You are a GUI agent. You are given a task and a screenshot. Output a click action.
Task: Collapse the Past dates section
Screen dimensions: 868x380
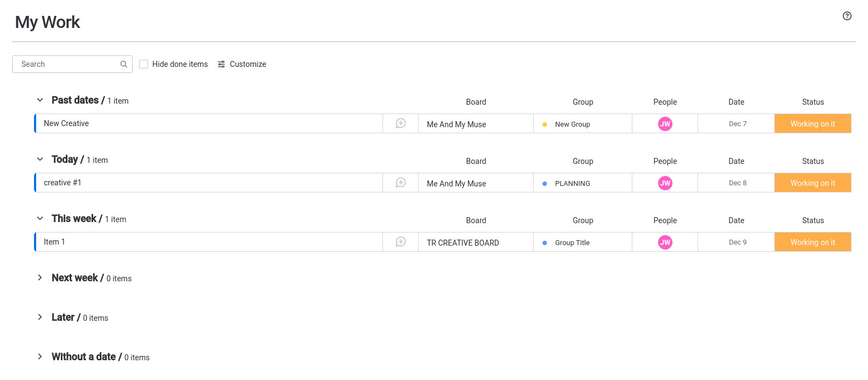[40, 100]
